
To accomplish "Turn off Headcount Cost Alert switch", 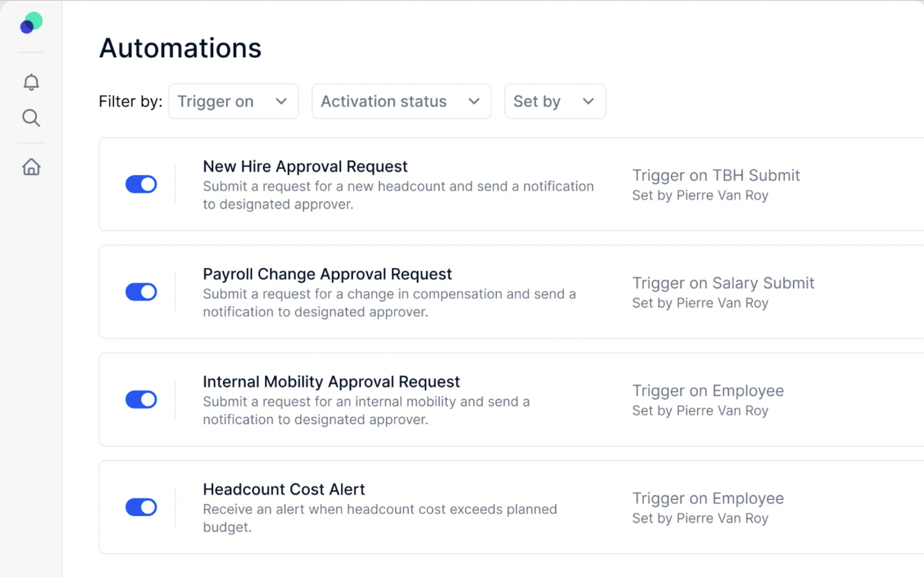I will (x=141, y=507).
